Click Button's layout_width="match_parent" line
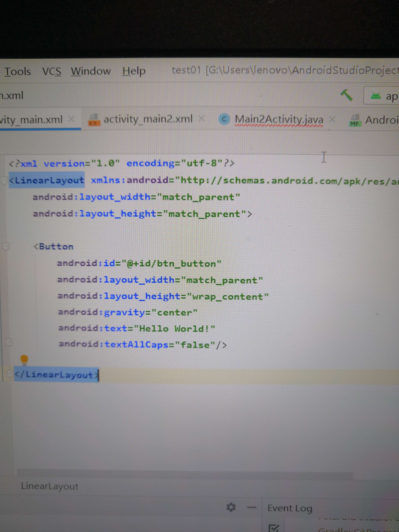The image size is (399, 532). (x=160, y=280)
